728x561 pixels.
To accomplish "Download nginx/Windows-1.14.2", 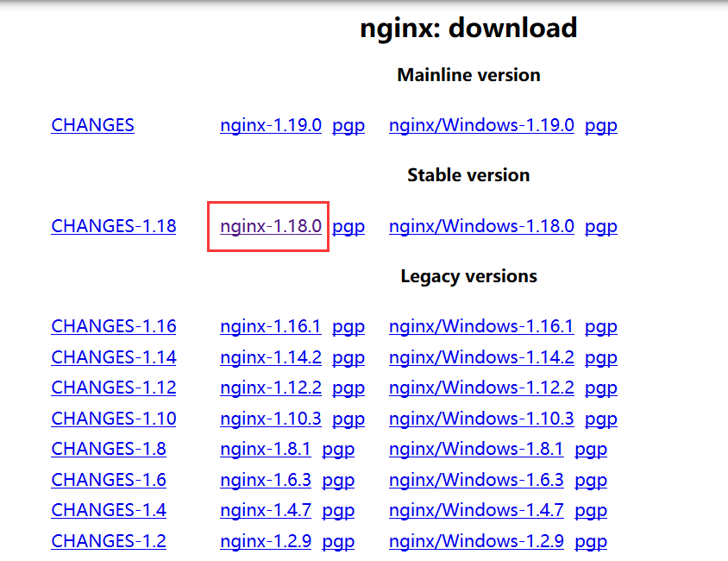I will pyautogui.click(x=481, y=357).
